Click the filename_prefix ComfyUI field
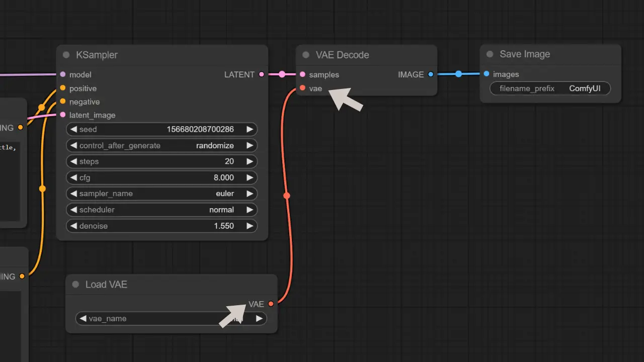Screen dimensions: 644x362 point(550,88)
